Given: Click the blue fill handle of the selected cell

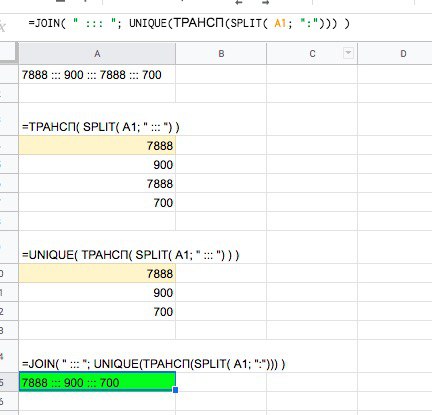Looking at the screenshot, I should tap(175, 390).
